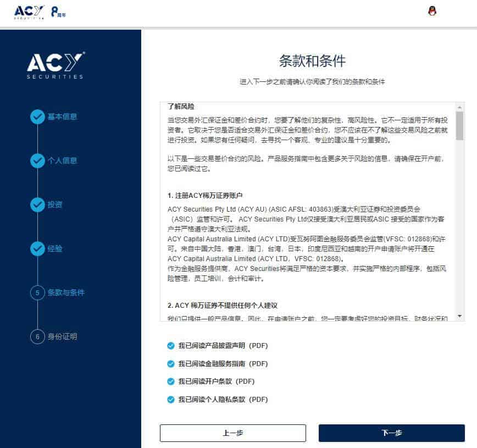Viewport: 477px width, 448px height.
Task: Select the 条款与条件 step
Action: pos(66,293)
